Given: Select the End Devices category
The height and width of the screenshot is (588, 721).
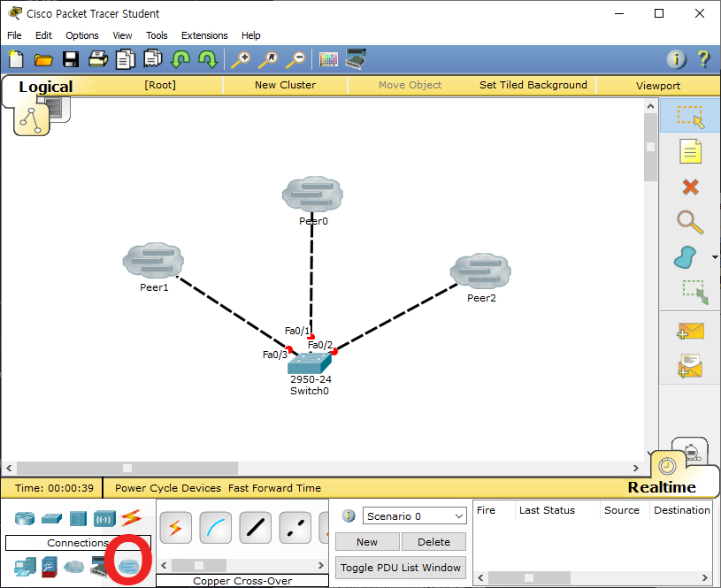Looking at the screenshot, I should (x=25, y=568).
